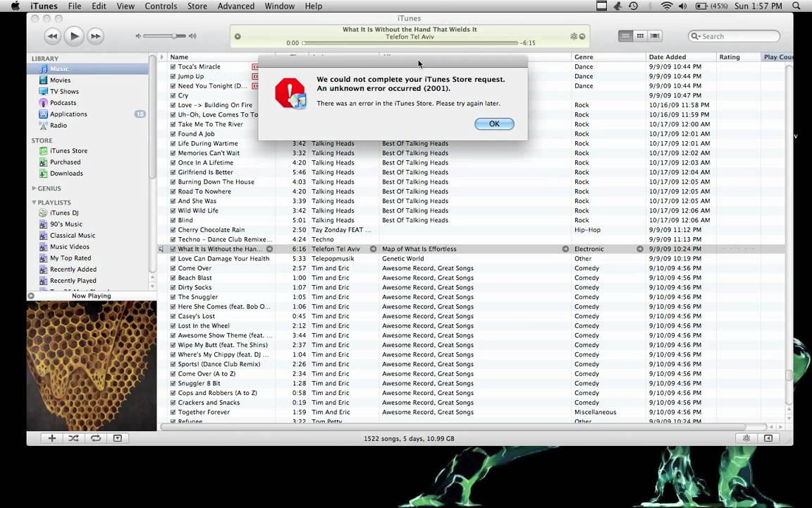This screenshot has width=812, height=508.
Task: Go to the iTunes Store
Action: 68,151
